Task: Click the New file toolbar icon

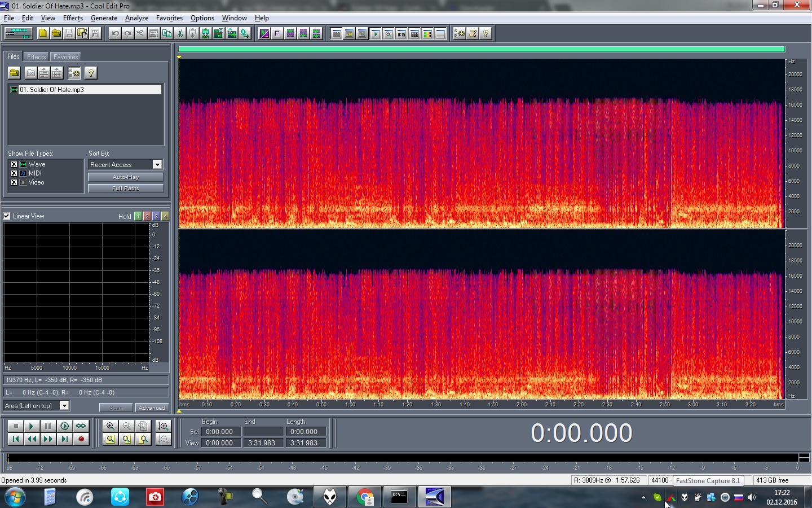Action: click(x=43, y=33)
